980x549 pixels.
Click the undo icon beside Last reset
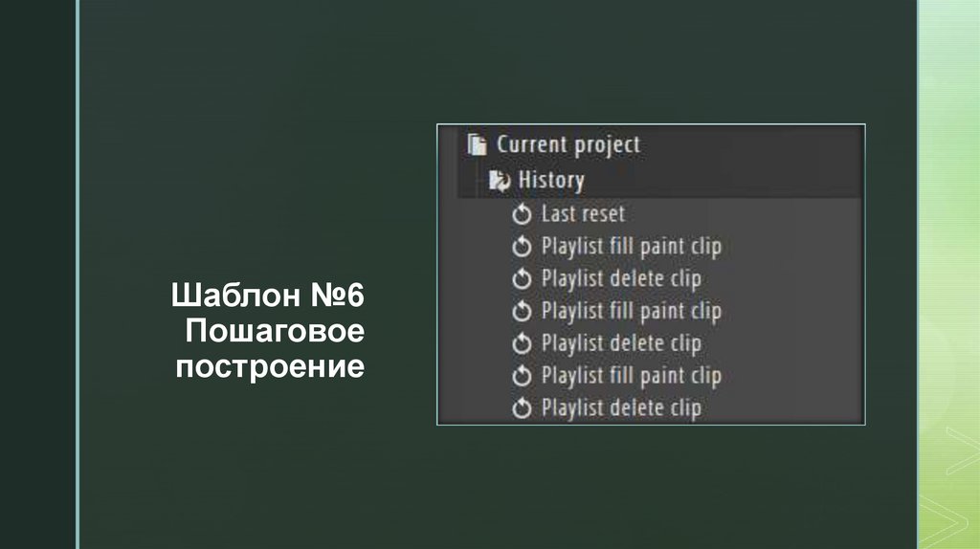pos(522,214)
